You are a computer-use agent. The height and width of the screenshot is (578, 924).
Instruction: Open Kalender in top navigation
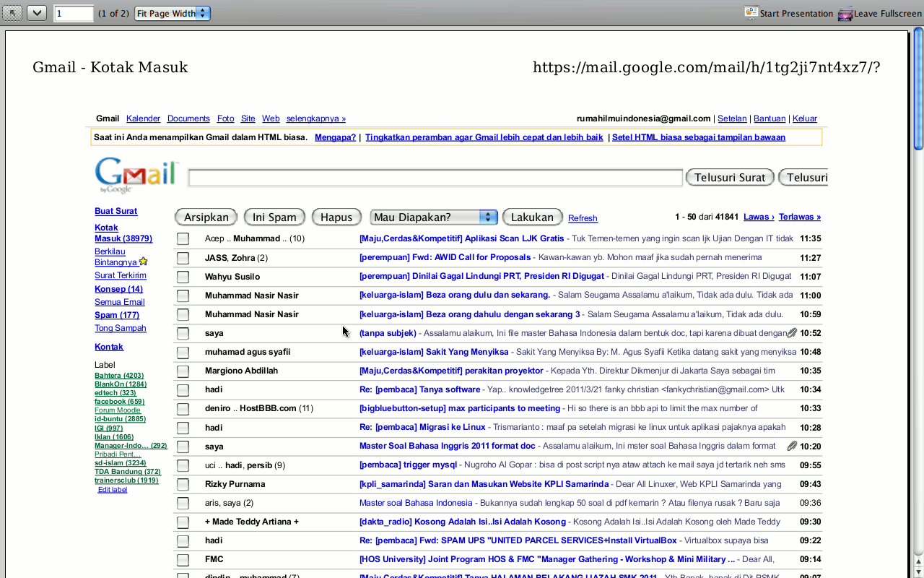pyautogui.click(x=143, y=118)
